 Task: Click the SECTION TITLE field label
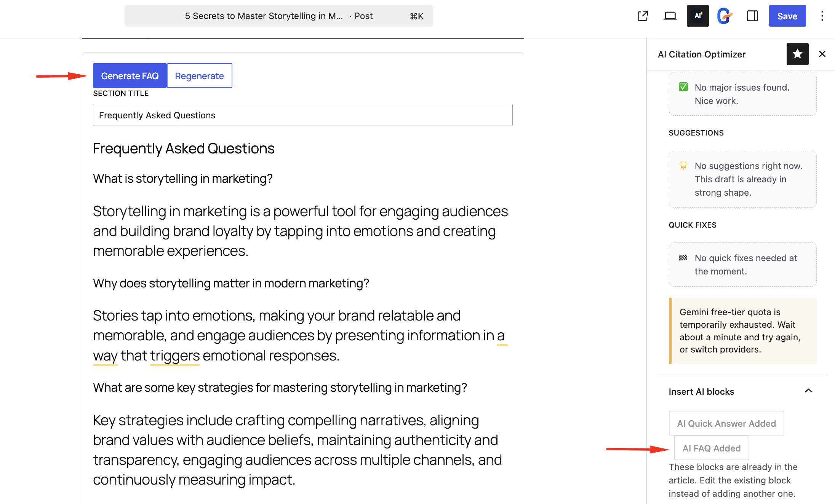(121, 93)
